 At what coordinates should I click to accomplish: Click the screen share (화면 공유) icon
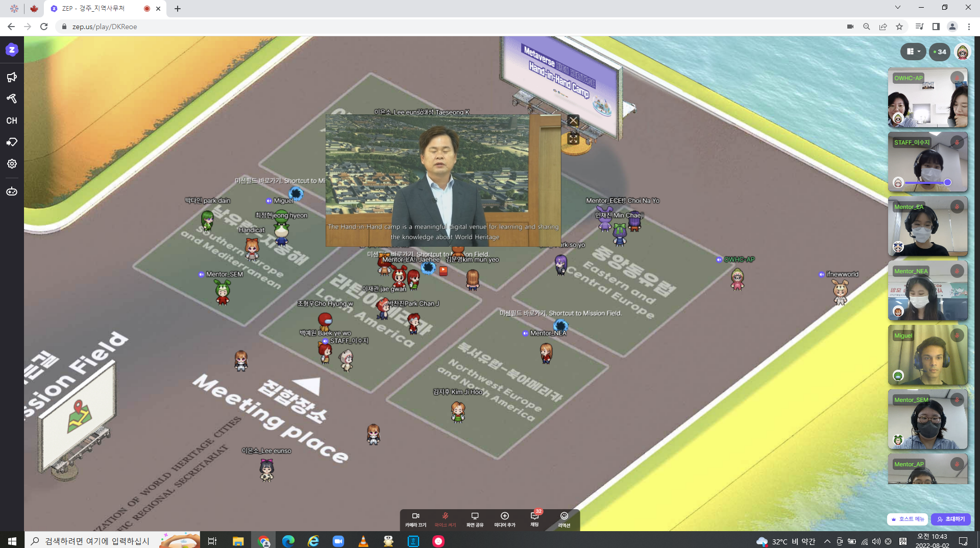pyautogui.click(x=475, y=519)
